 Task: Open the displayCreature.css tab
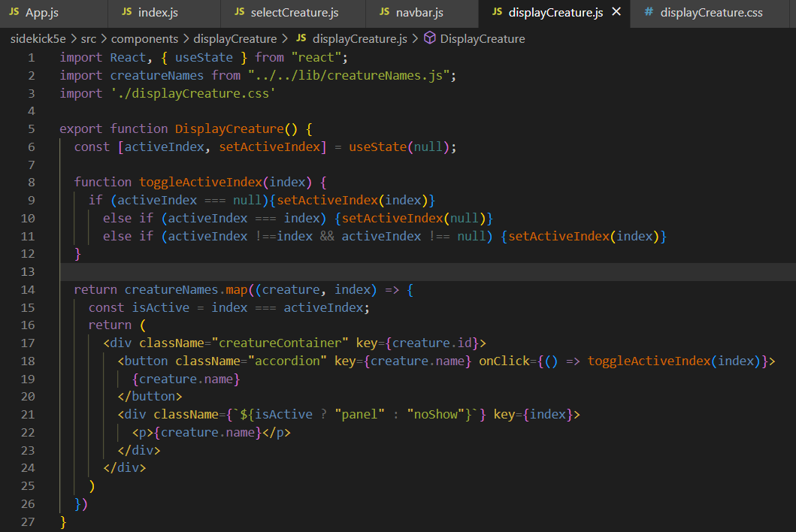tap(711, 14)
